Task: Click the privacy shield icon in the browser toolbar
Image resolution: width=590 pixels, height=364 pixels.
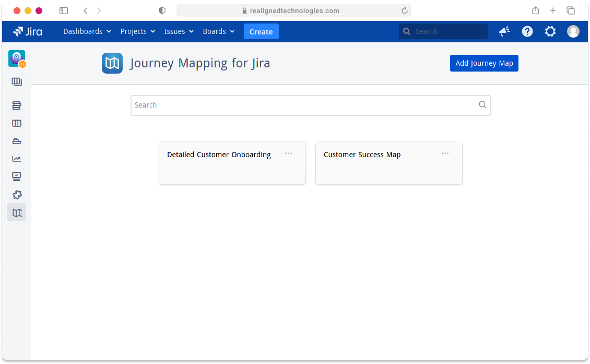Action: click(162, 11)
